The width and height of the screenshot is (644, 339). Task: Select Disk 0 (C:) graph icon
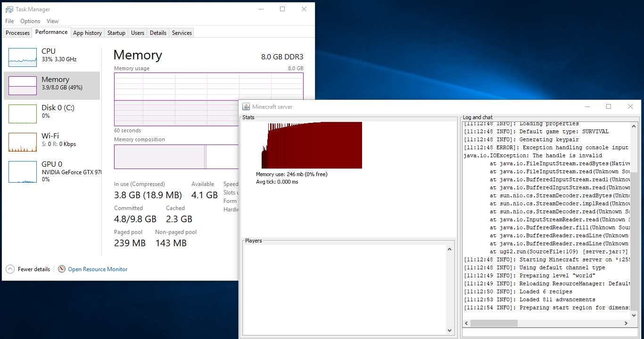pyautogui.click(x=23, y=114)
